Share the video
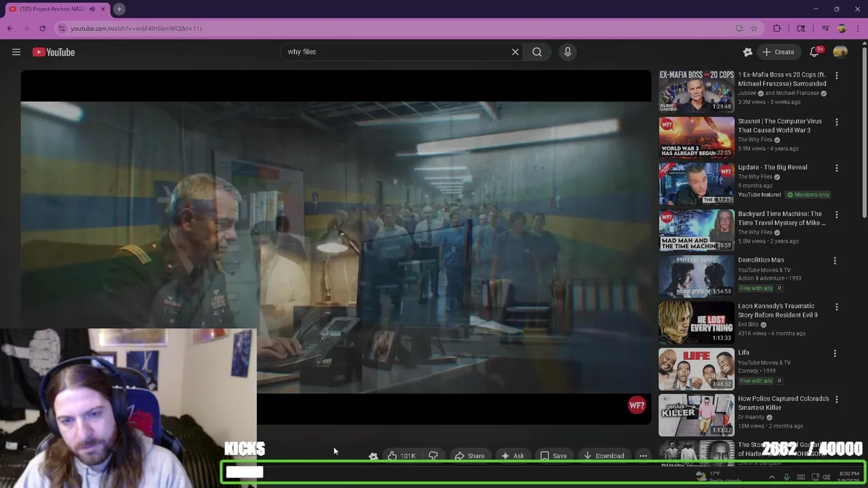This screenshot has height=488, width=868. (x=469, y=456)
